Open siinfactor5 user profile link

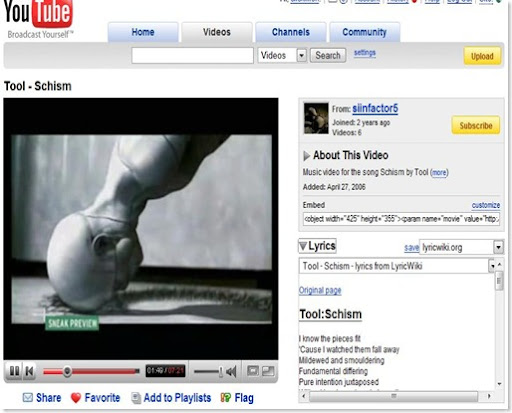(x=375, y=108)
